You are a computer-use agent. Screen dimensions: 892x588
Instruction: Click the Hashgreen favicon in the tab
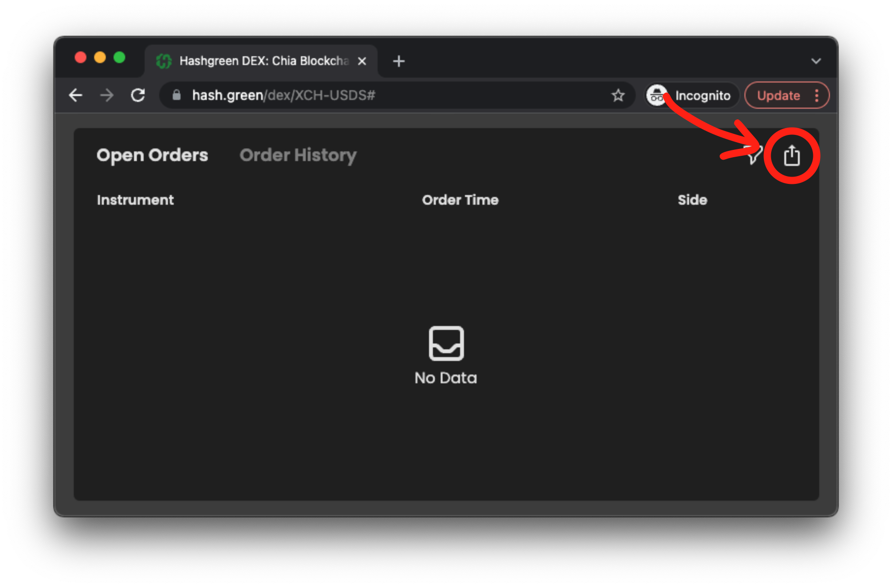pos(164,61)
